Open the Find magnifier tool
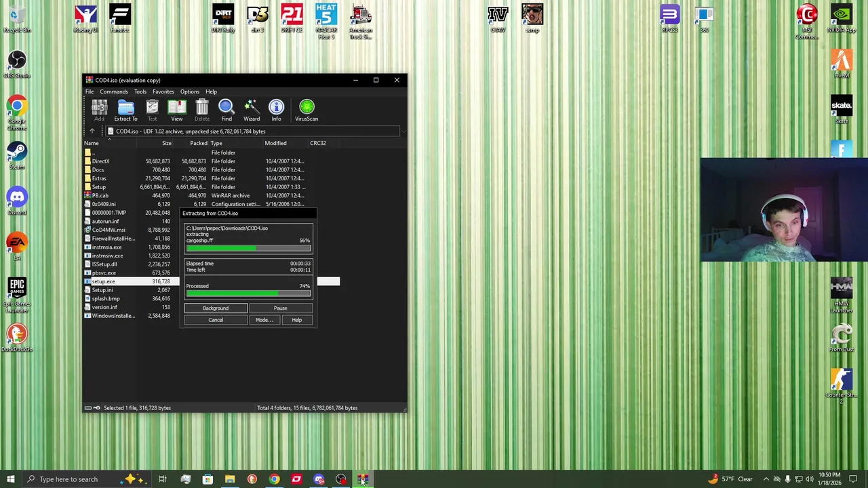 pyautogui.click(x=226, y=110)
